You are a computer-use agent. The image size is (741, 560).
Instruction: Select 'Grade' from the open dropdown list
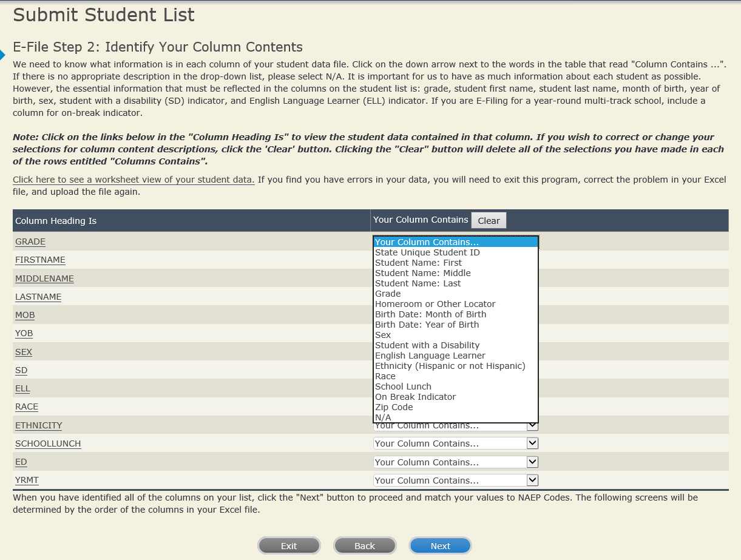[388, 294]
